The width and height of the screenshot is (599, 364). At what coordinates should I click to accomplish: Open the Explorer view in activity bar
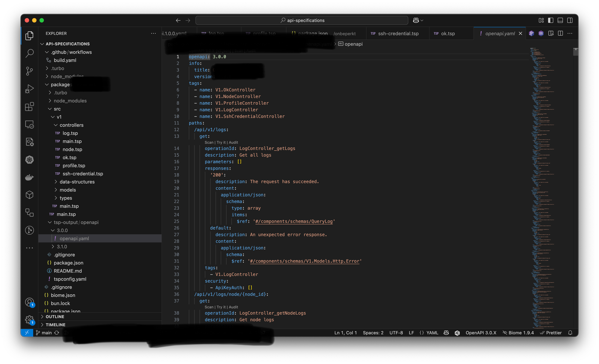coord(29,36)
